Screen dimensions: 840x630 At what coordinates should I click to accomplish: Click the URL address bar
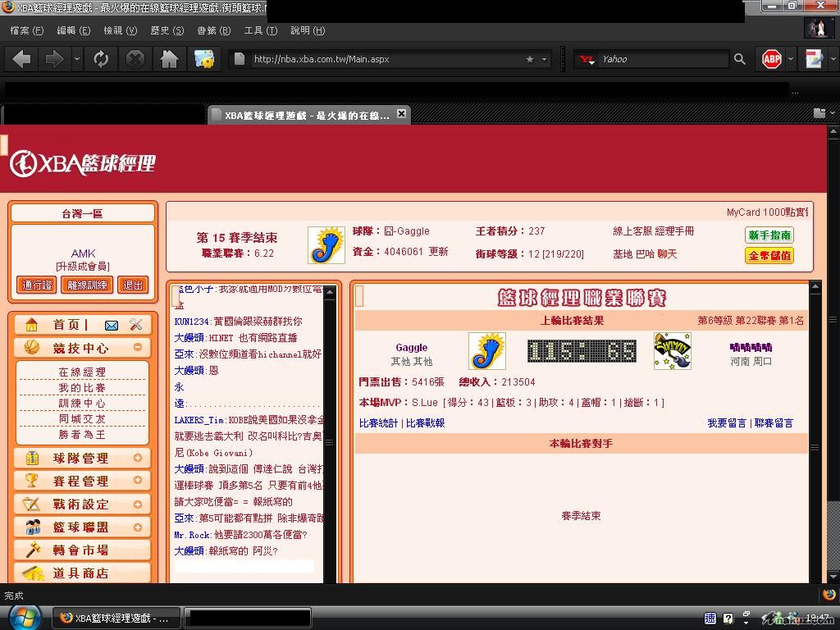(x=386, y=59)
